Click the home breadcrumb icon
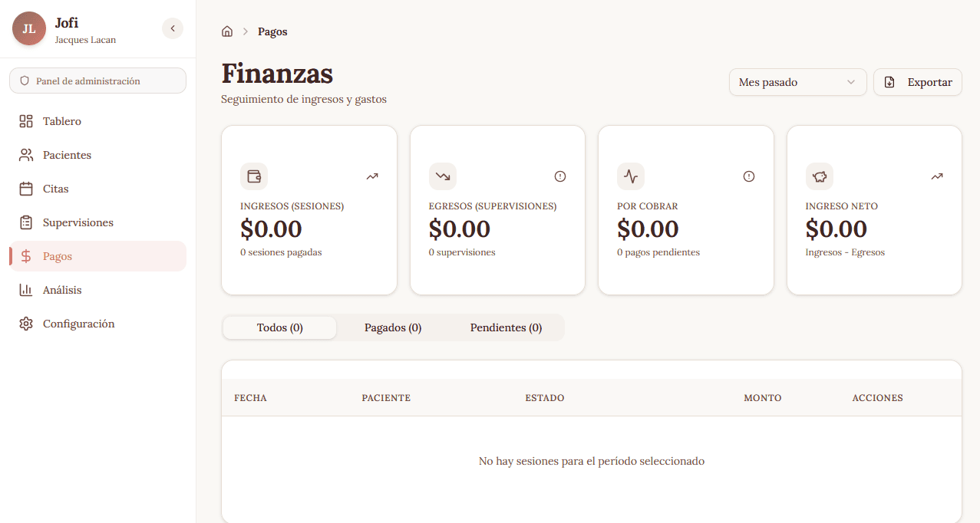This screenshot has height=523, width=980. pos(227,30)
